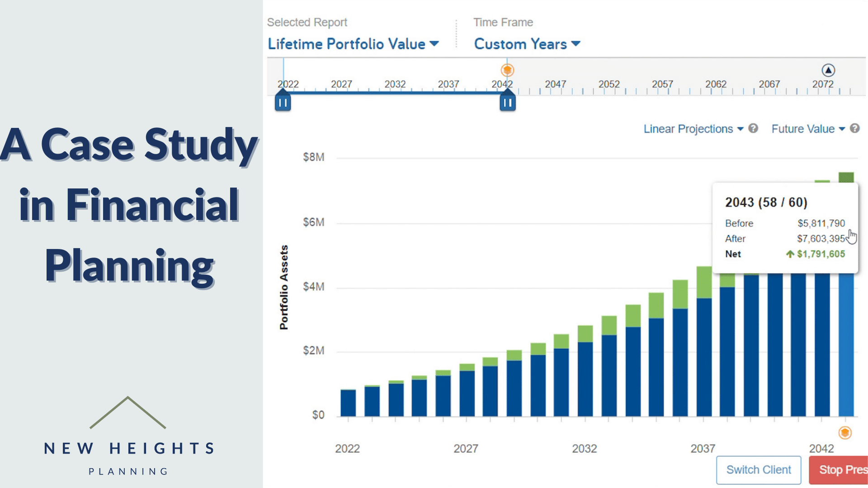Click the orange milestone marker above 2042
The width and height of the screenshot is (868, 488).
pyautogui.click(x=507, y=70)
